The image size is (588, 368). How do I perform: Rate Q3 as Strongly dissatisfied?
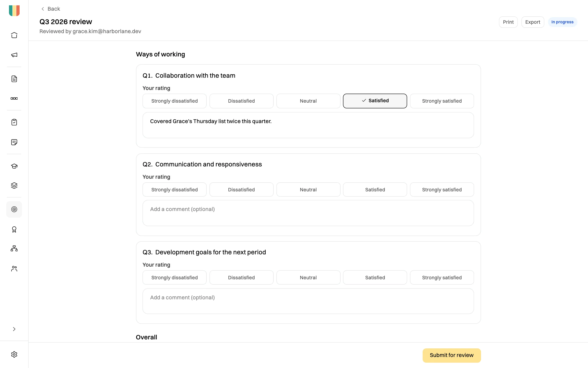tap(174, 277)
